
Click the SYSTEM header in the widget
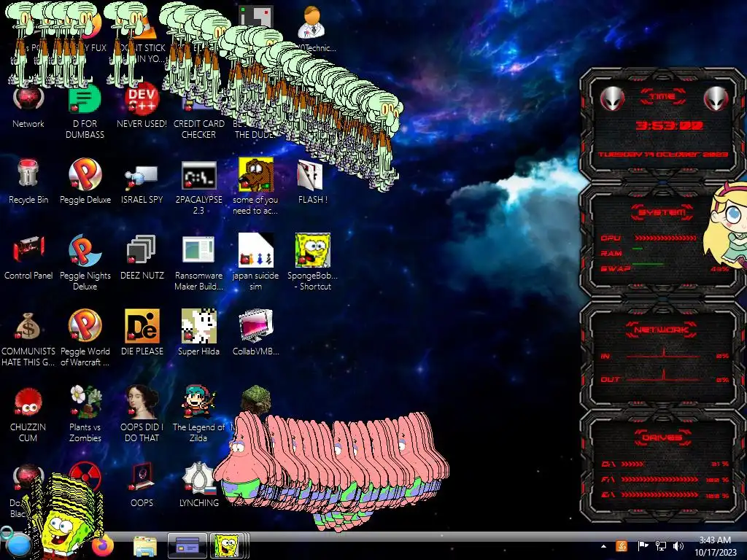point(662,212)
